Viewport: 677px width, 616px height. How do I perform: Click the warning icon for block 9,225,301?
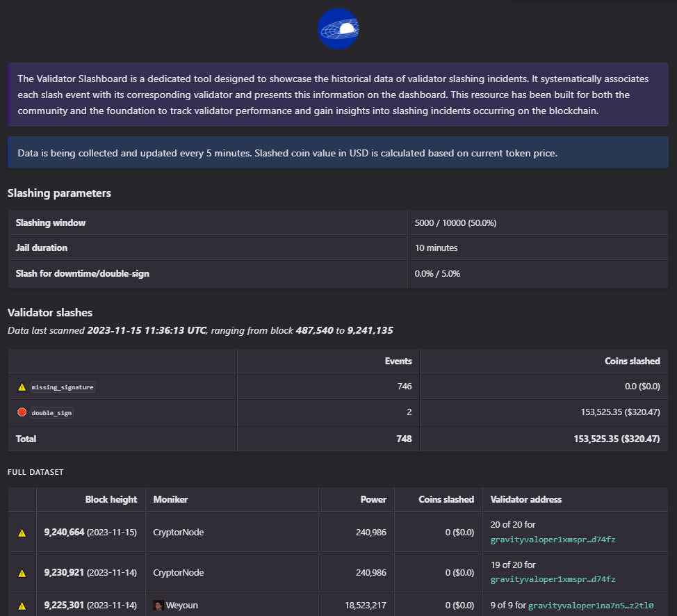pyautogui.click(x=22, y=606)
